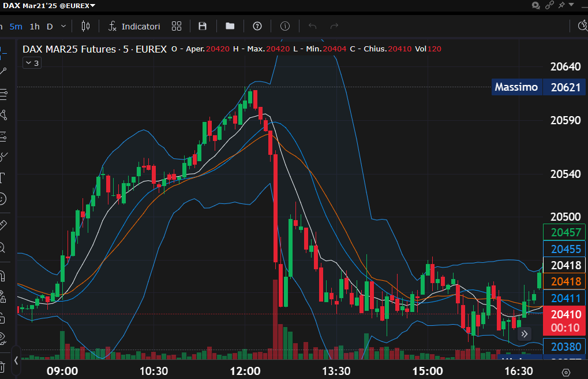This screenshot has width=588, height=379.
Task: Click the info circle icon in the toolbar
Action: (x=284, y=26)
